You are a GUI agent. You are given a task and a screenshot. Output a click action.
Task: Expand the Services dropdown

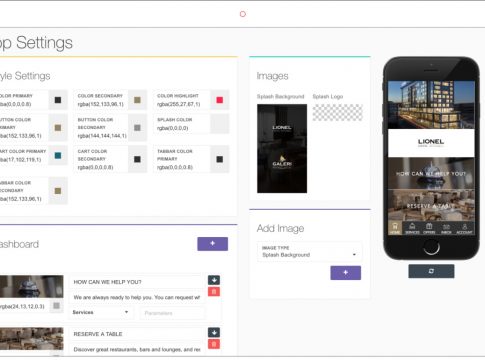point(101,312)
